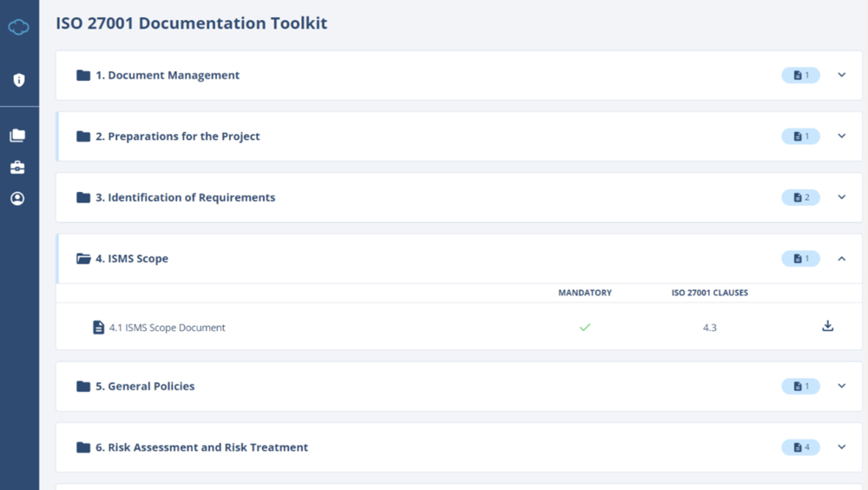Viewport: 868px width, 490px height.
Task: Click the cloud logo in the sidebar
Action: pyautogui.click(x=18, y=28)
